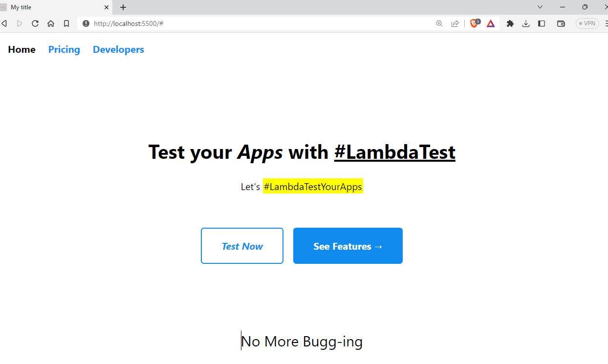This screenshot has height=364, width=608.
Task: Reload the current page
Action: click(35, 23)
